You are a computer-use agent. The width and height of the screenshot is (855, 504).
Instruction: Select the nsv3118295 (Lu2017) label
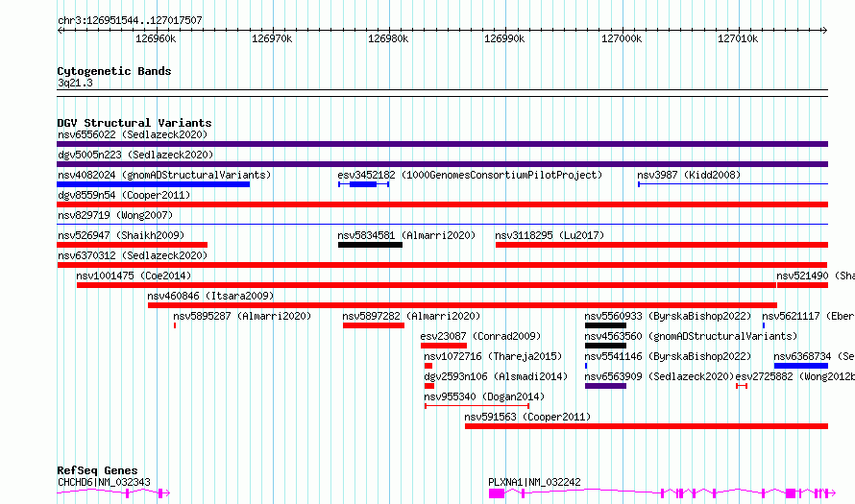[550, 235]
